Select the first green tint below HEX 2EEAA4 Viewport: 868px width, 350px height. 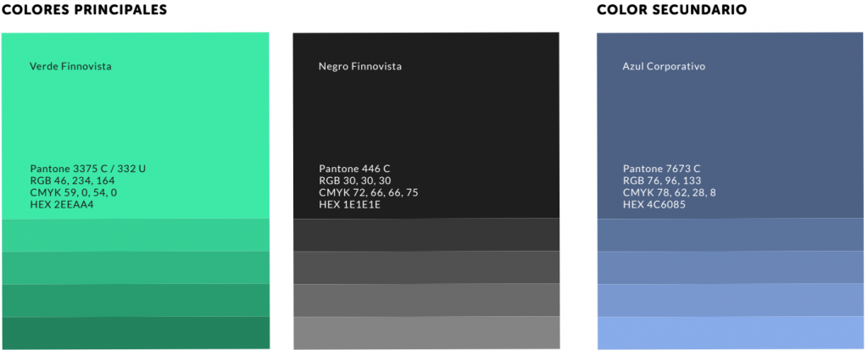tap(136, 236)
